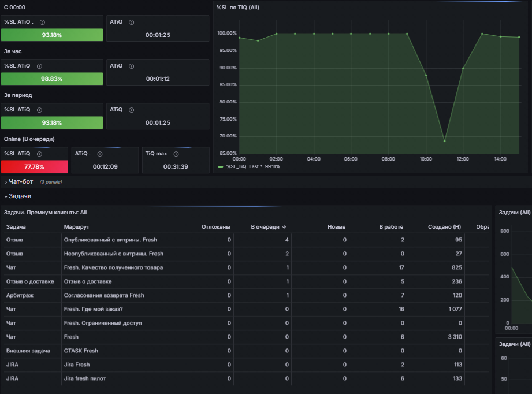The height and width of the screenshot is (394, 532).
Task: Click Маршрут column header
Action: pos(77,227)
